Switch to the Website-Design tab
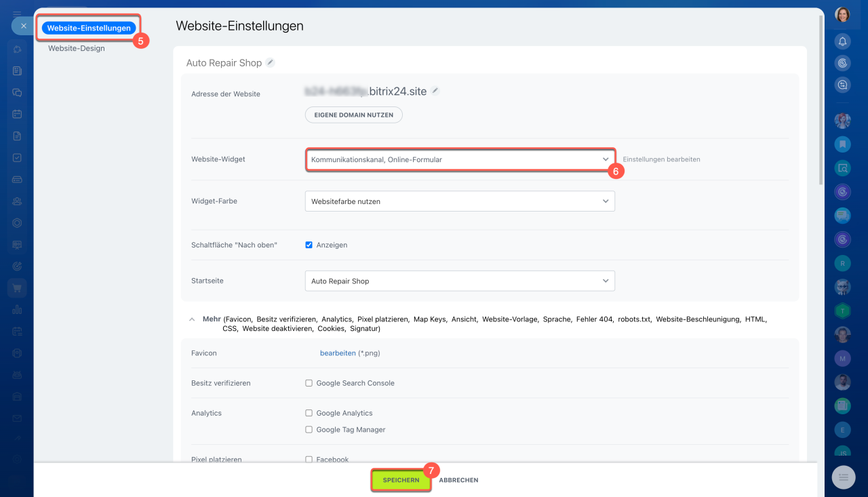The height and width of the screenshot is (497, 868). tap(77, 48)
